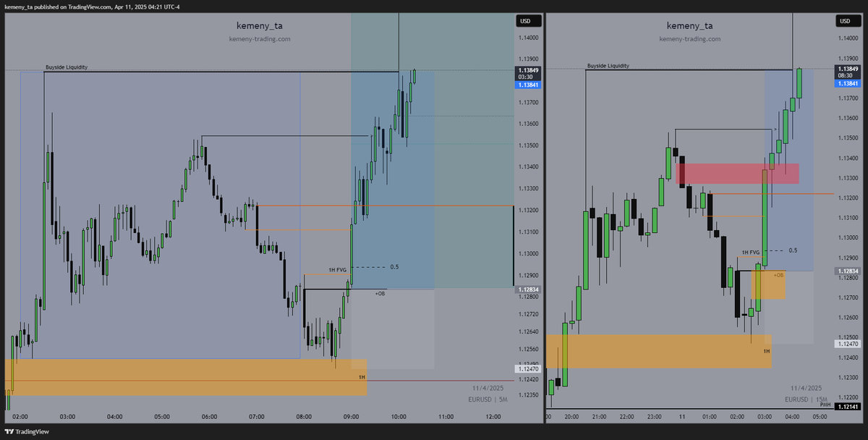Click the TradingView logo in the bottom-left corner
Image resolution: width=868 pixels, height=440 pixels.
(25, 433)
